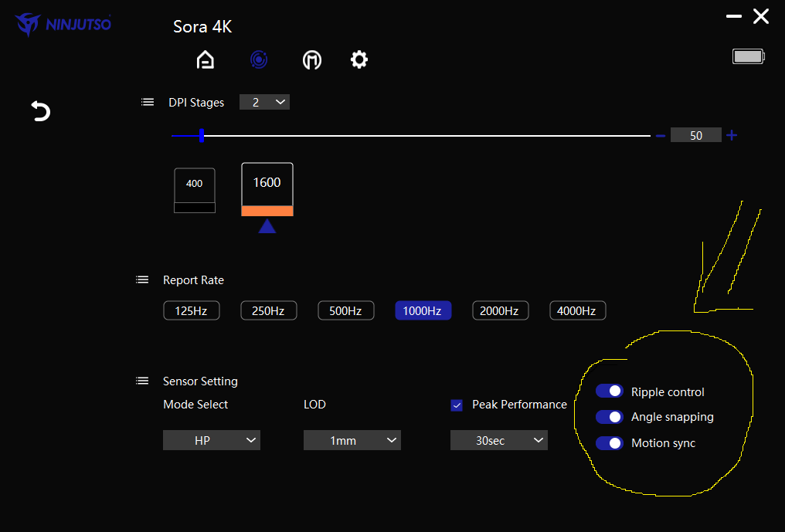Set report rate to 500Hz
785x532 pixels.
point(346,310)
